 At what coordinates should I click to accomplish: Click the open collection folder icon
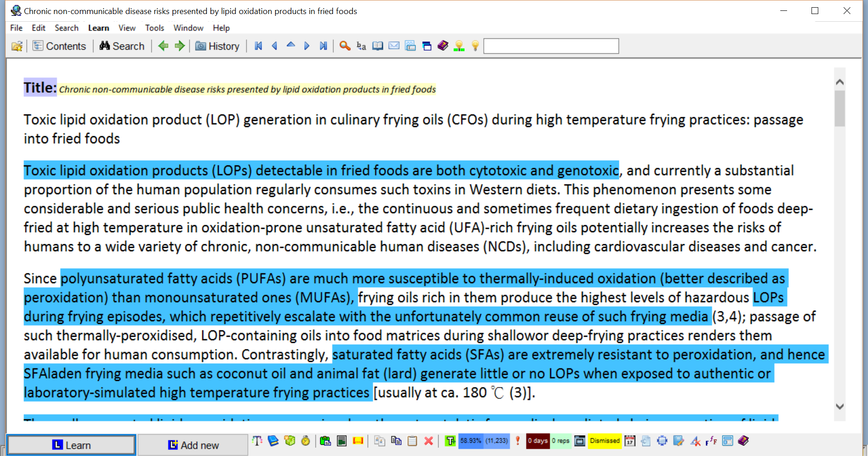[x=17, y=46]
